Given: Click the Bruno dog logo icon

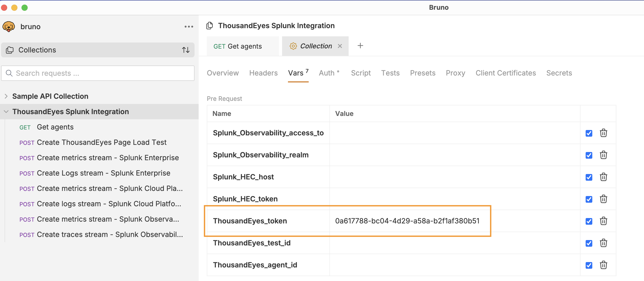Looking at the screenshot, I should coord(8,27).
